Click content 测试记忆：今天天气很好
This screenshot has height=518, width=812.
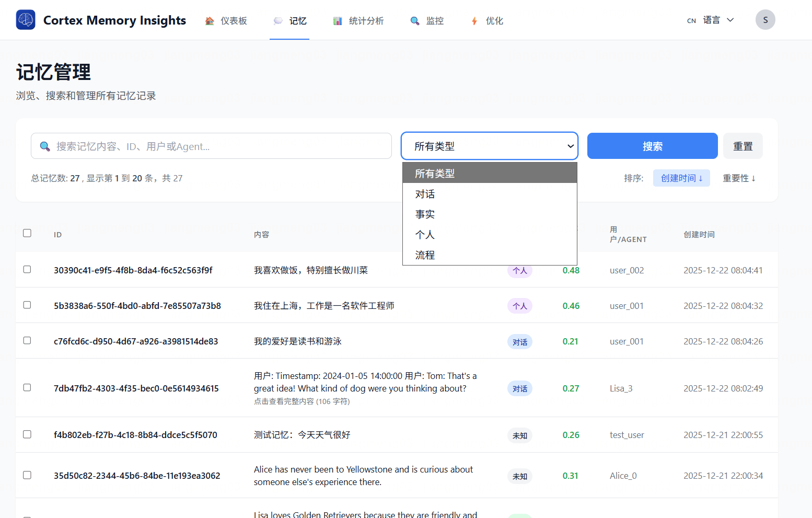(x=302, y=435)
